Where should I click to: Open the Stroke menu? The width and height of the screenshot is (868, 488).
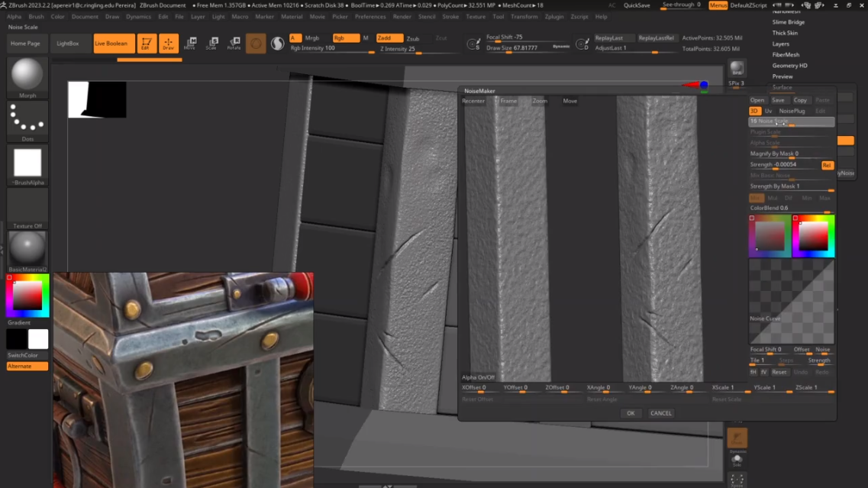(450, 17)
